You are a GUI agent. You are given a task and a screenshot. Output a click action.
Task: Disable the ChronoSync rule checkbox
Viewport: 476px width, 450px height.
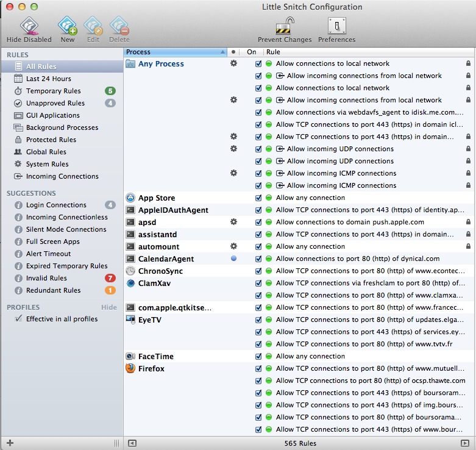[258, 271]
